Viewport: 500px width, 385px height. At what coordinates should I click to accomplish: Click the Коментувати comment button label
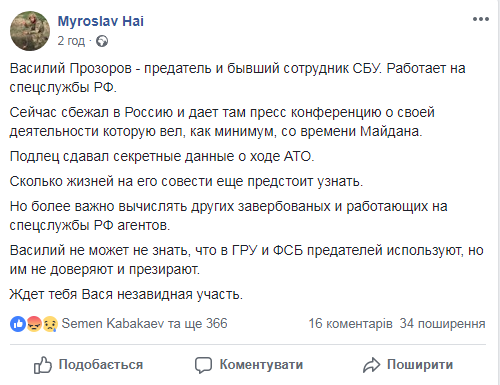[x=261, y=365]
